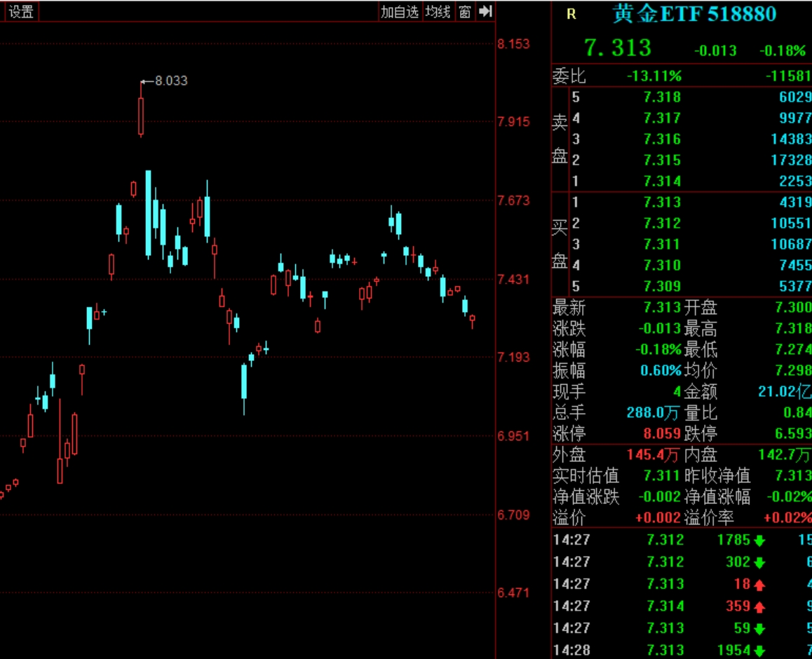Select buy level 5 price 7.309
812x659 pixels.
(x=662, y=286)
